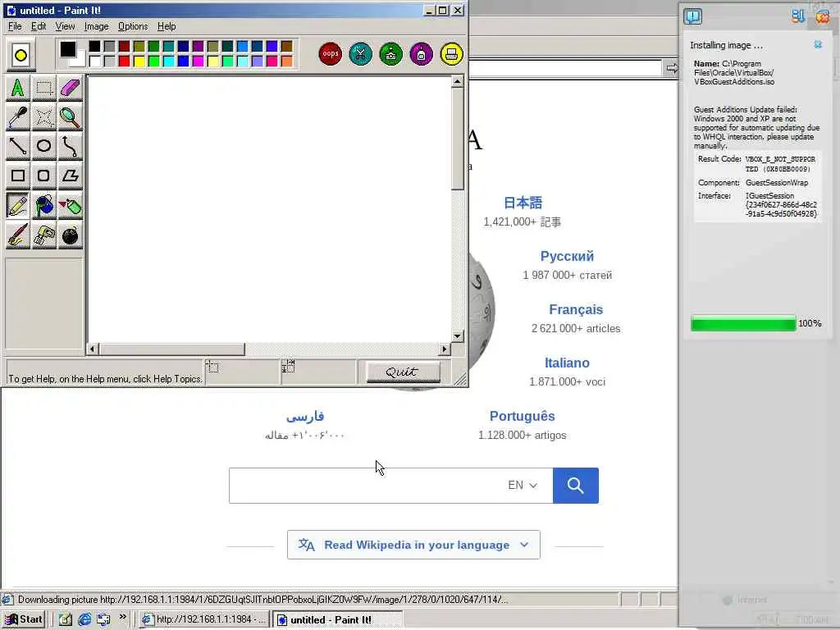Click the canvas horizontal scrollbar left arrow
This screenshot has height=630, width=840.
tap(92, 349)
